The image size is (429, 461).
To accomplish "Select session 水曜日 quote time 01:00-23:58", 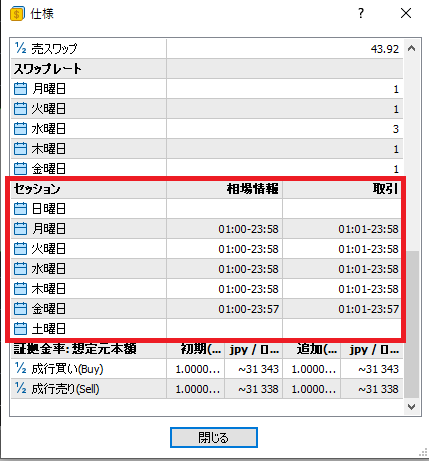I will pos(248,269).
